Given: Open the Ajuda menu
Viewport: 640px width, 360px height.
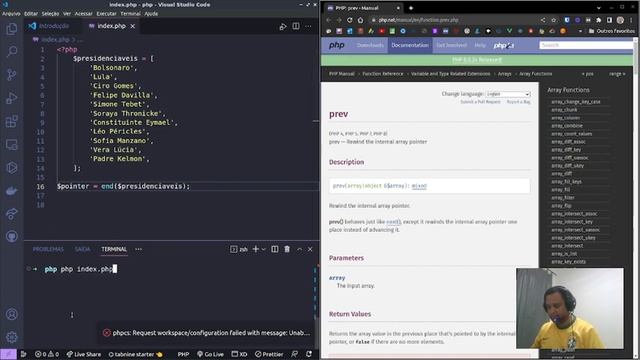Looking at the screenshot, I should pyautogui.click(x=151, y=13).
